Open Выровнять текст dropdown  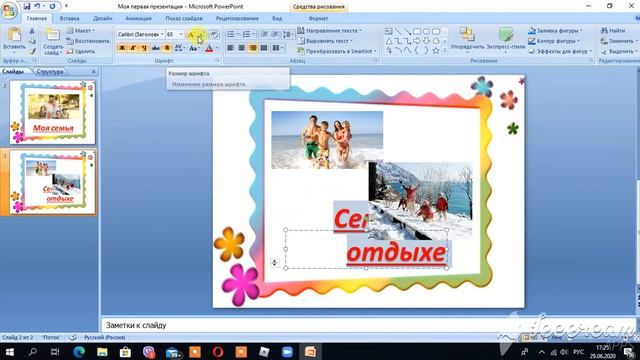325,41
